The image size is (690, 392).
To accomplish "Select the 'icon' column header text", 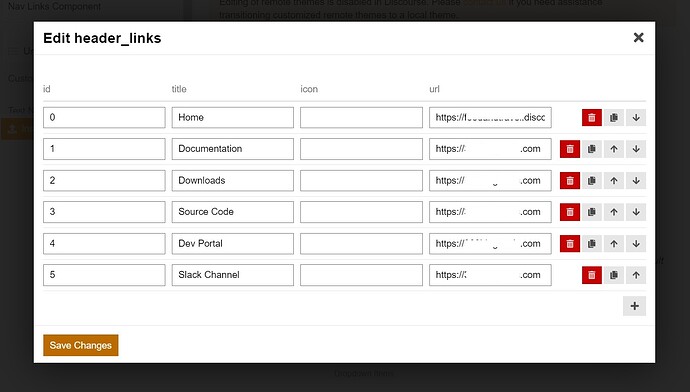I will pyautogui.click(x=309, y=89).
